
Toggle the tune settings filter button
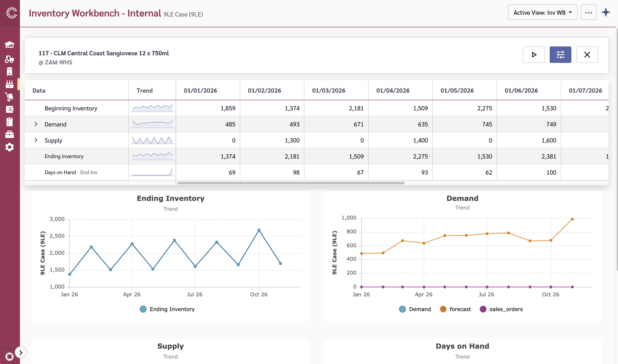pos(560,54)
